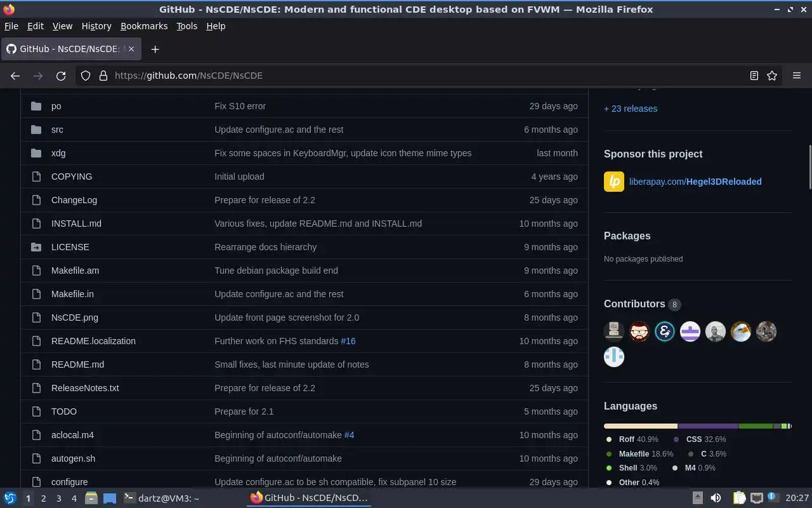This screenshot has height=508, width=812.
Task: Open the volume control in tray
Action: 716,498
